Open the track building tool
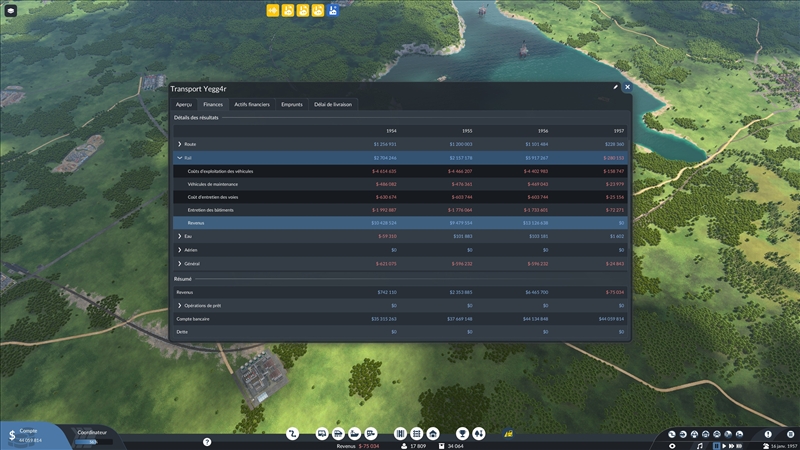 [401, 434]
